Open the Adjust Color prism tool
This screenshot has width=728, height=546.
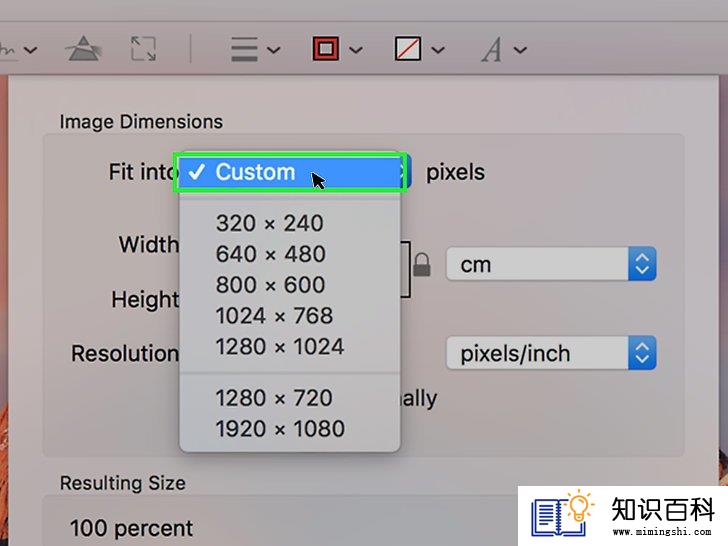(x=83, y=49)
